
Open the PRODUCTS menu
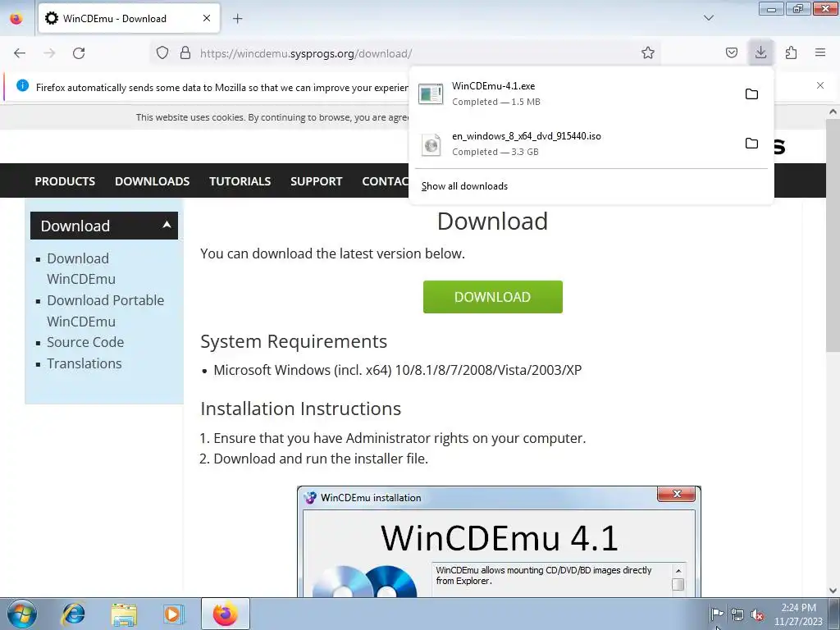[x=65, y=181]
